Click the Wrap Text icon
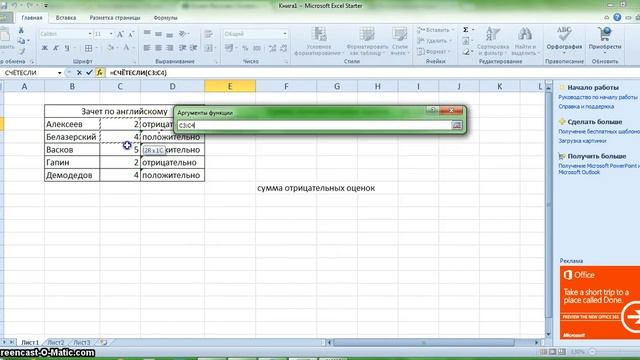Screen dimensions: 640x360 coord(209,34)
